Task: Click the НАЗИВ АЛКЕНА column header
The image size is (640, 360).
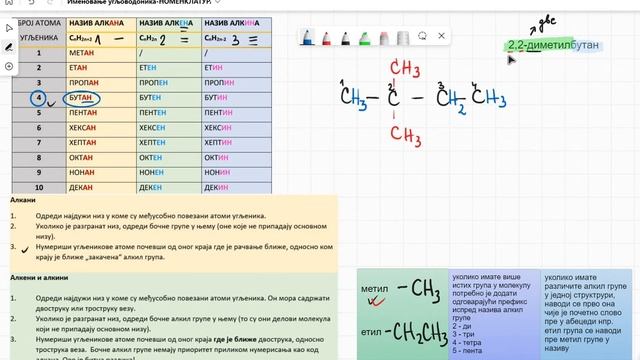Action: [x=169, y=24]
